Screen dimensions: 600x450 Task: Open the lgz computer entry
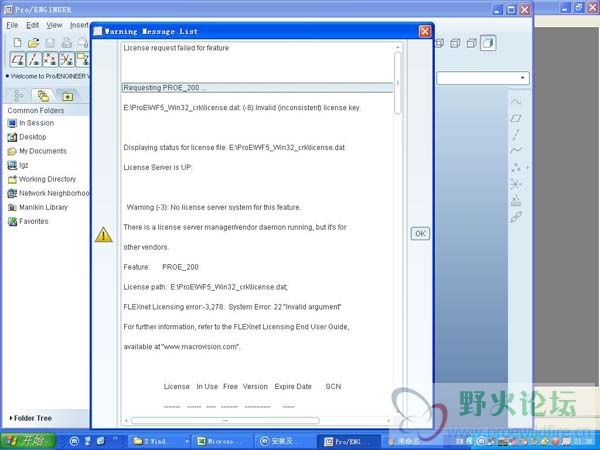[x=18, y=165]
